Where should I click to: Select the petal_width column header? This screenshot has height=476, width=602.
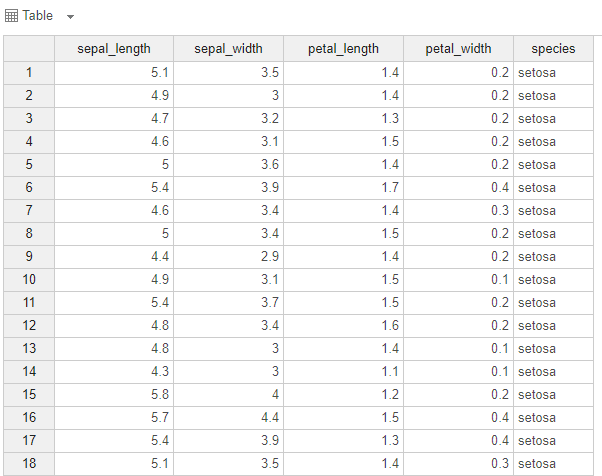(459, 49)
